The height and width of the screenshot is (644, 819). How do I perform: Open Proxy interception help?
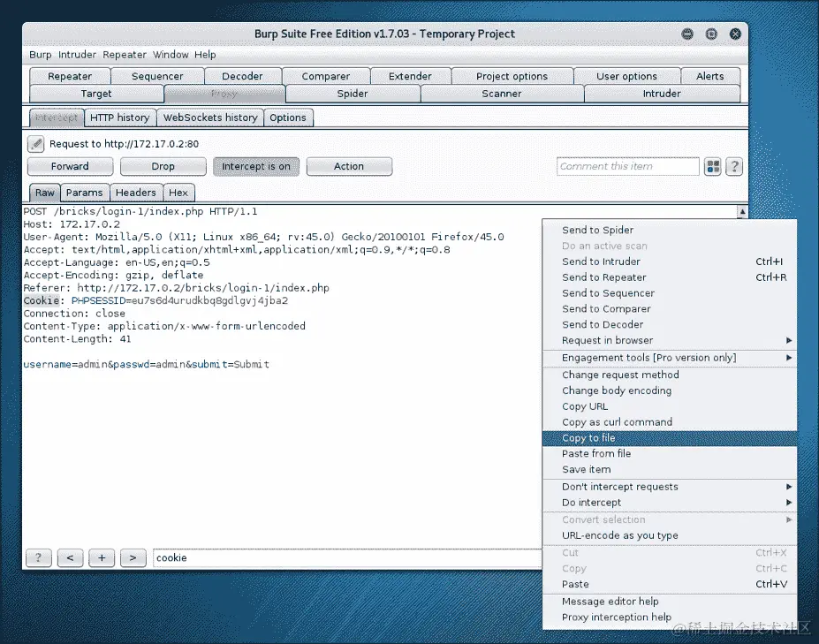click(x=670, y=617)
